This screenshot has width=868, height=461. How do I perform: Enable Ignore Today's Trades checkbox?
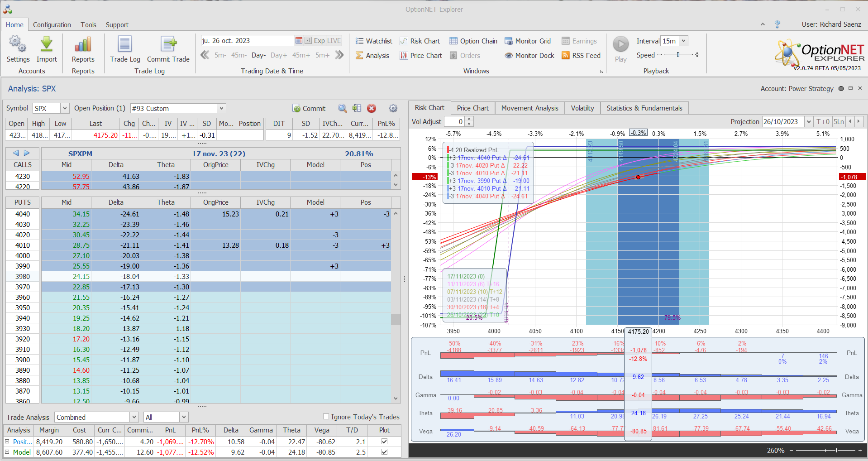[326, 417]
